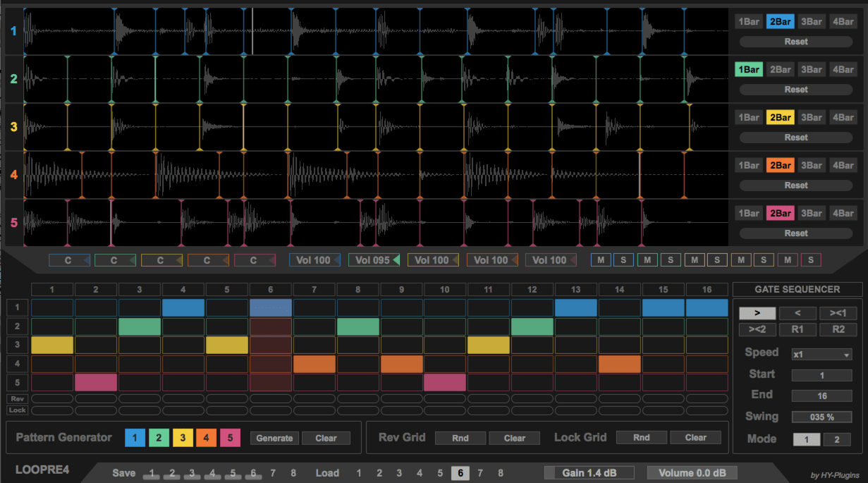Reset track 3 slices
Screen dimensions: 868x483
[795, 137]
